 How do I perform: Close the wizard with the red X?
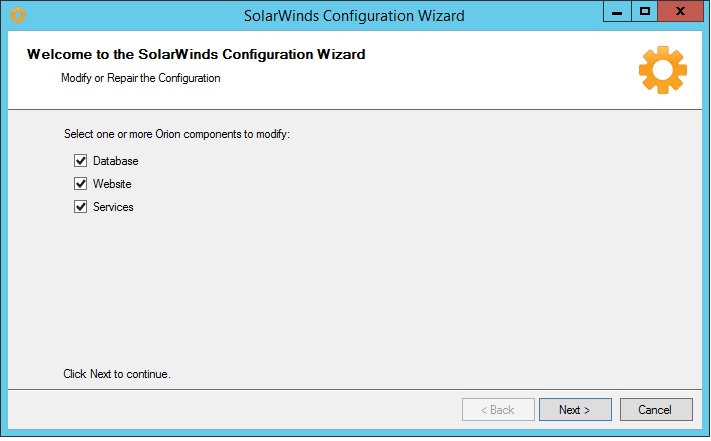tap(681, 12)
